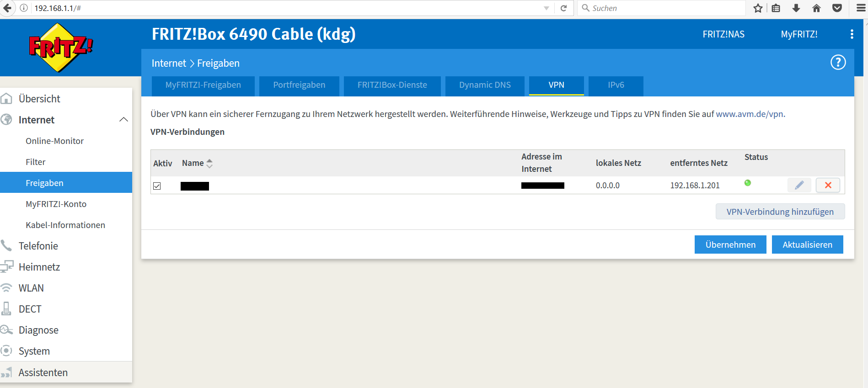Open the bookmarks list icon
868x388 pixels.
[x=776, y=8]
